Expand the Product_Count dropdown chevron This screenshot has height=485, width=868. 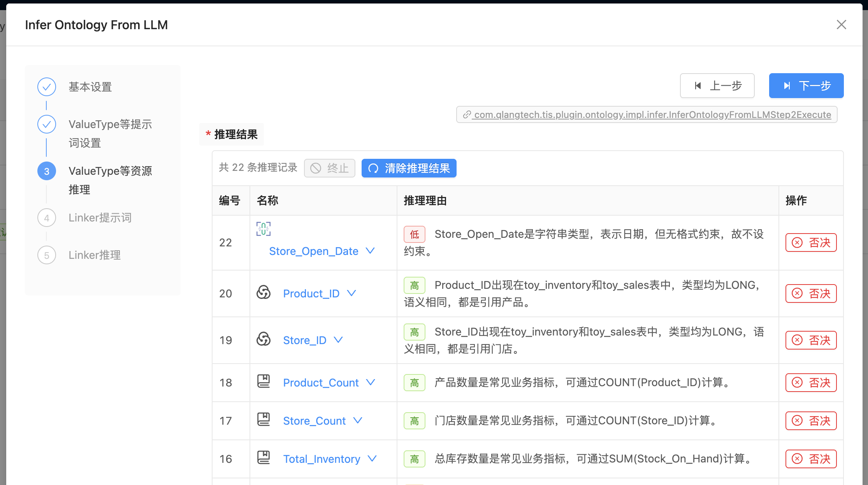coord(371,383)
